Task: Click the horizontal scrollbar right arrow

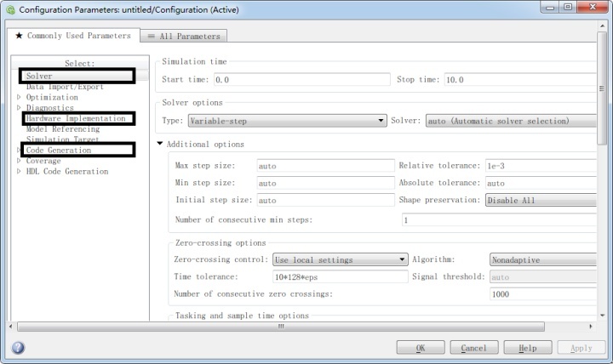Action: pyautogui.click(x=590, y=326)
